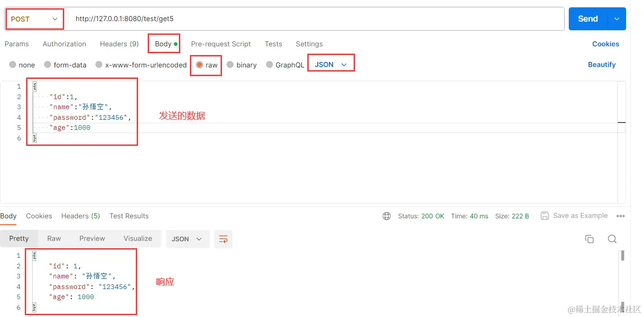Click the request URL input field
644x317 pixels.
pos(316,19)
